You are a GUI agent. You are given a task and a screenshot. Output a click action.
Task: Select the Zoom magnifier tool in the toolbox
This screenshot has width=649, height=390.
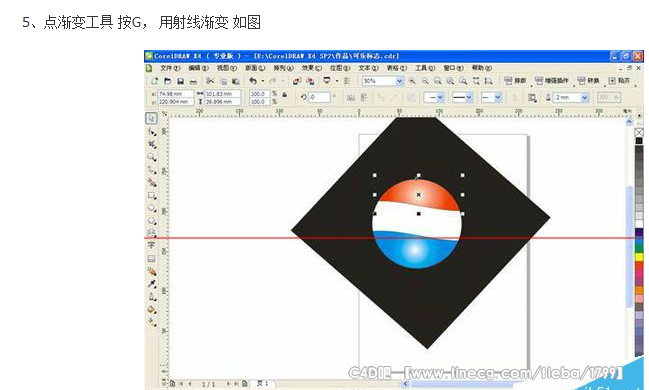point(151,157)
